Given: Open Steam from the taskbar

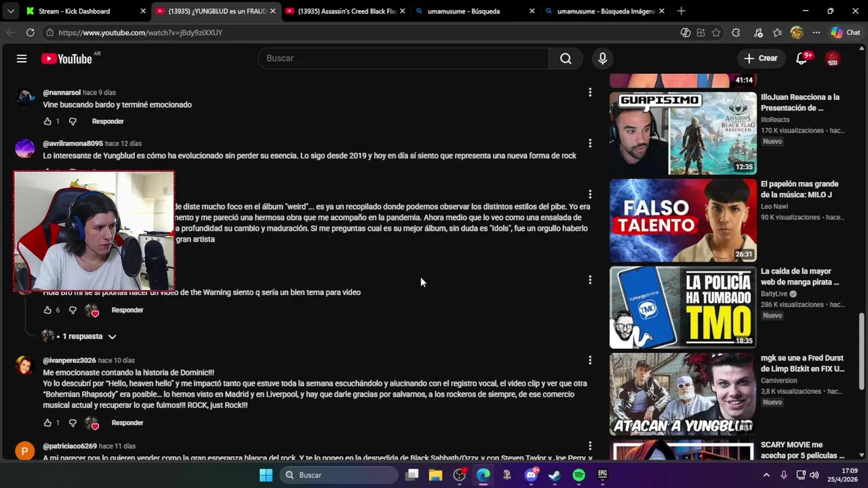Looking at the screenshot, I should 555,475.
